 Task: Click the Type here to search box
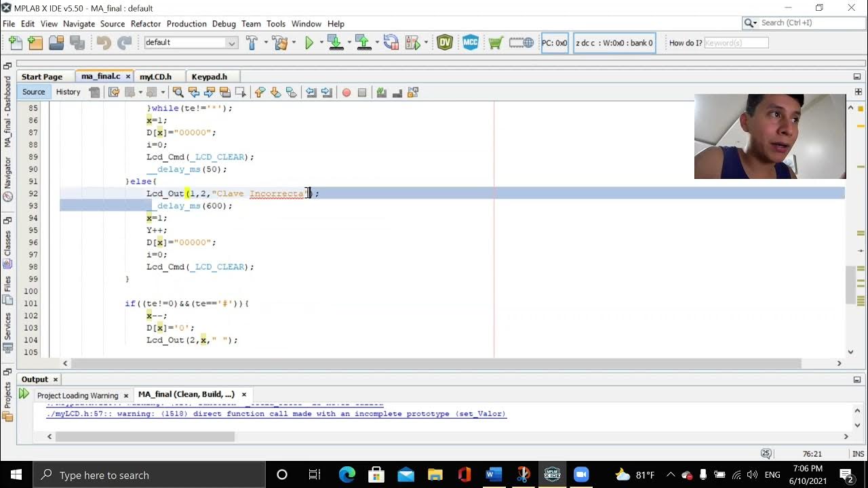[x=149, y=474]
